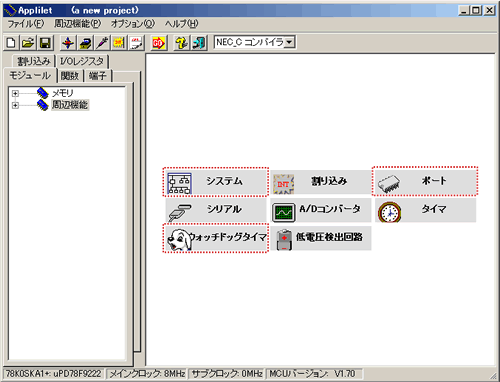The image size is (500, 382).
Task: Switch to the I/Oレジスタ tab
Action: (x=82, y=61)
